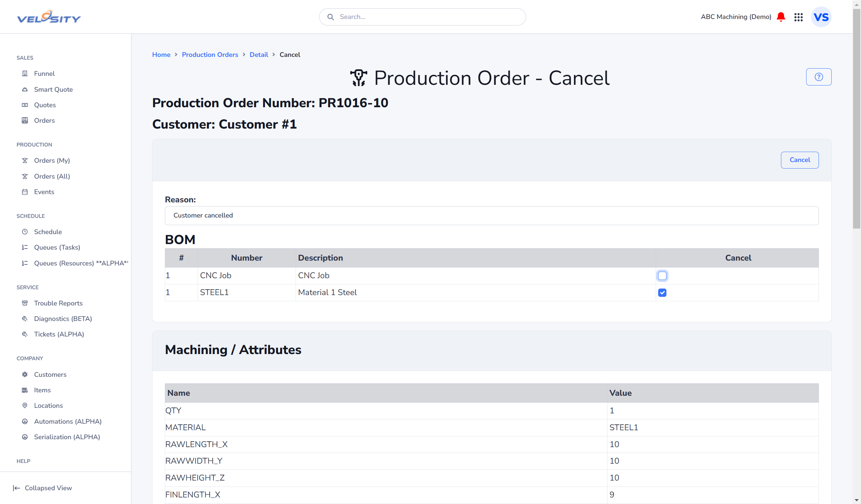The image size is (861, 504).
Task: Click the Queues Tasks list icon
Action: point(24,247)
